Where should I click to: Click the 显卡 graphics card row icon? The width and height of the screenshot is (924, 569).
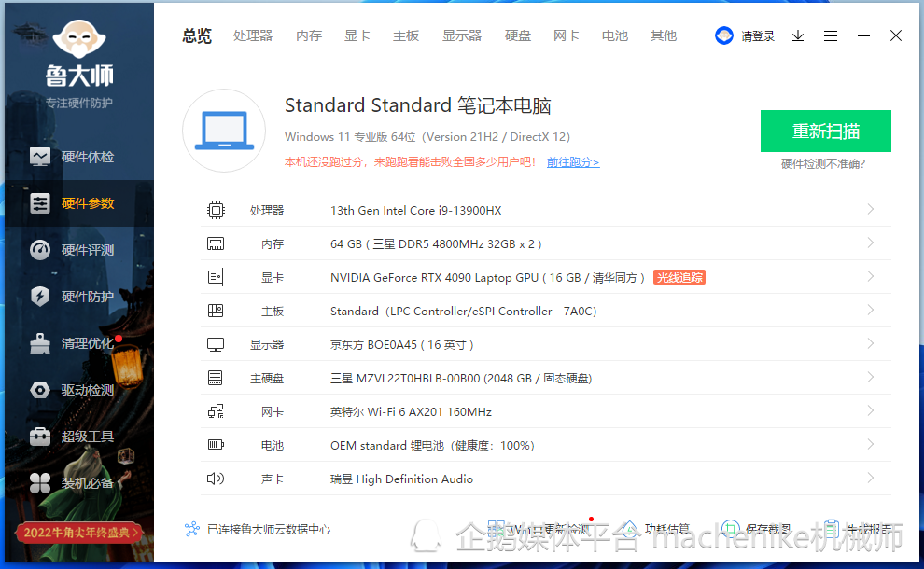(x=216, y=277)
